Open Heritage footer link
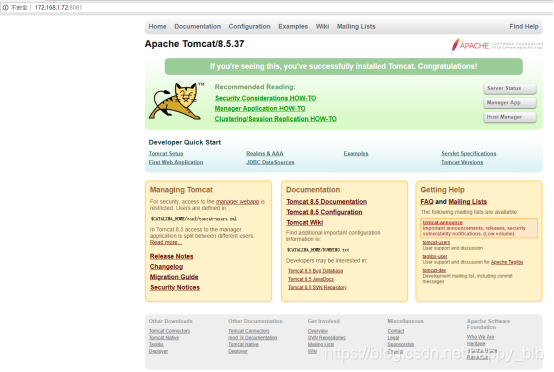The width and height of the screenshot is (554, 372). pos(476,344)
